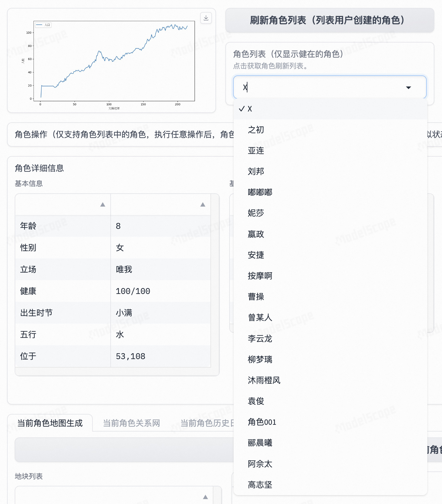
Task: Select 妮莎 option
Action: point(330,213)
